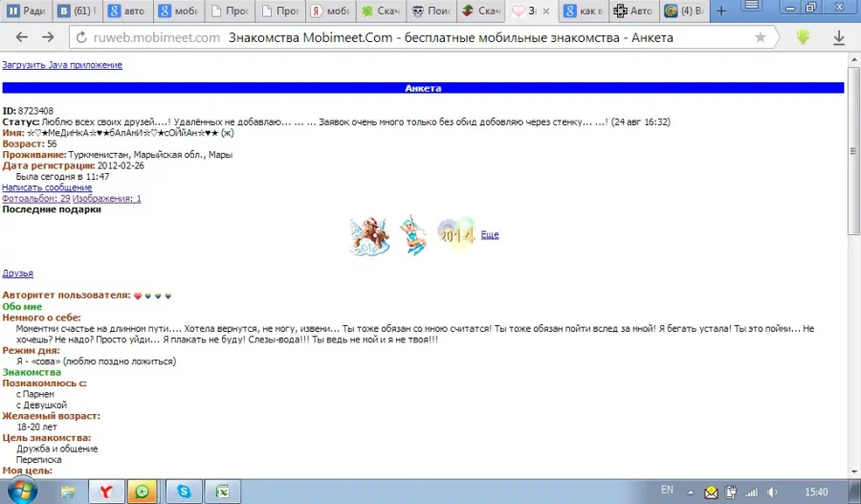Bookmark page with the star icon
Image resolution: width=861 pixels, height=504 pixels.
pyautogui.click(x=761, y=37)
